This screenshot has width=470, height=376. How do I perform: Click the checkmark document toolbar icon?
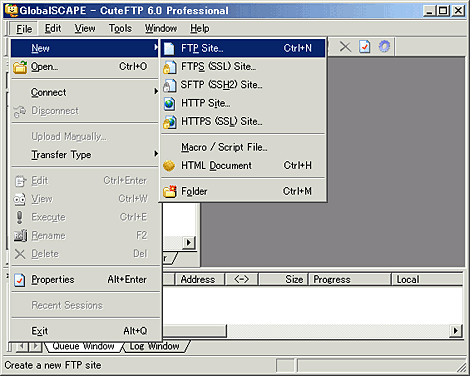click(365, 47)
